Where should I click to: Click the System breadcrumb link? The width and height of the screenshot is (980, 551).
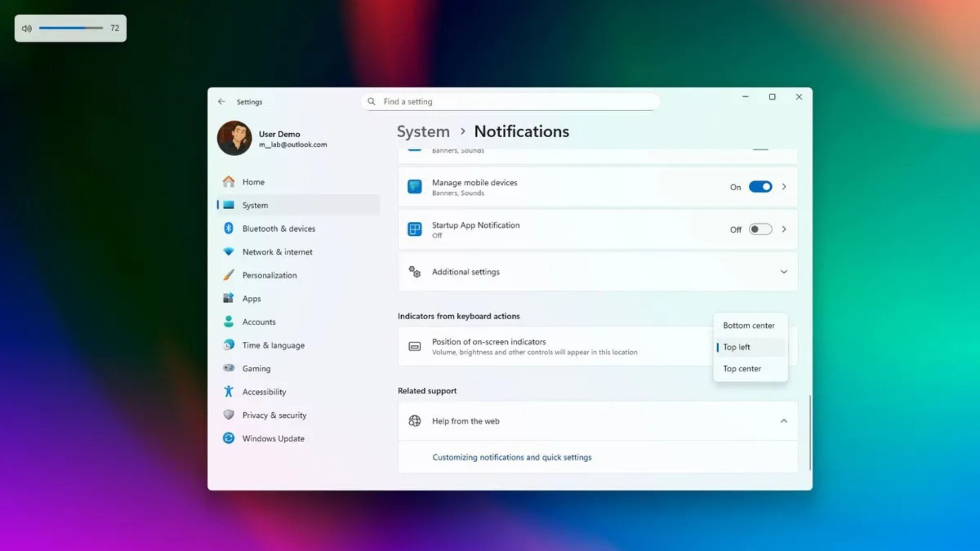[423, 132]
